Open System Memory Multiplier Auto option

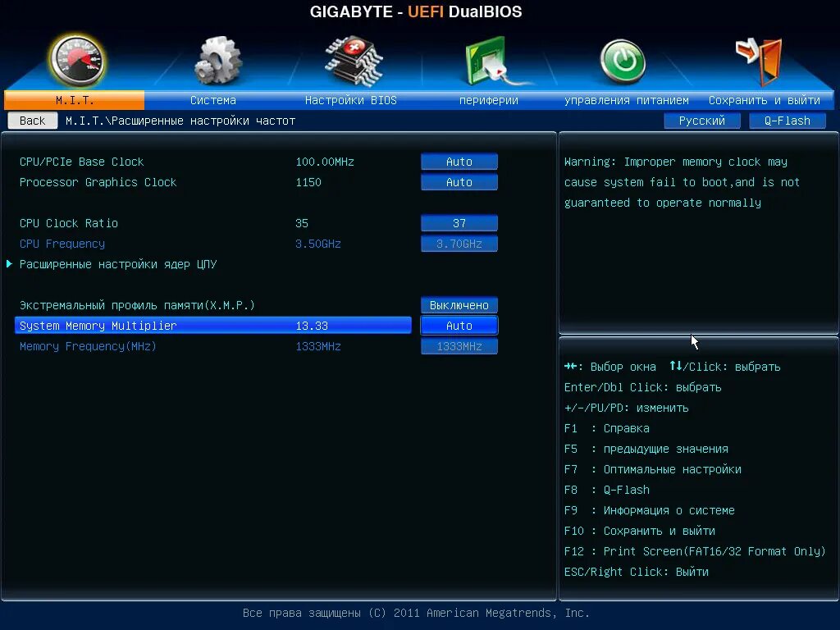pyautogui.click(x=459, y=325)
